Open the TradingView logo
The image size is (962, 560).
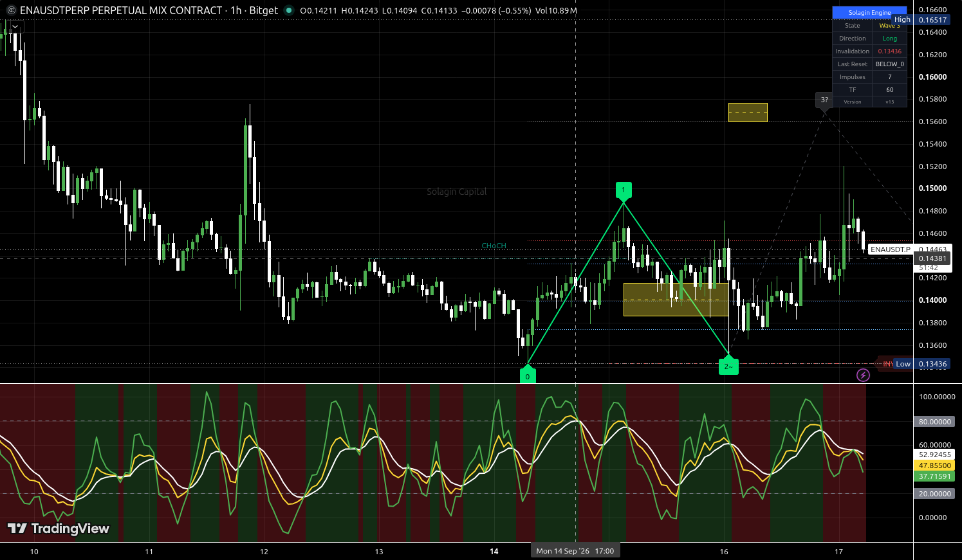[x=59, y=528]
